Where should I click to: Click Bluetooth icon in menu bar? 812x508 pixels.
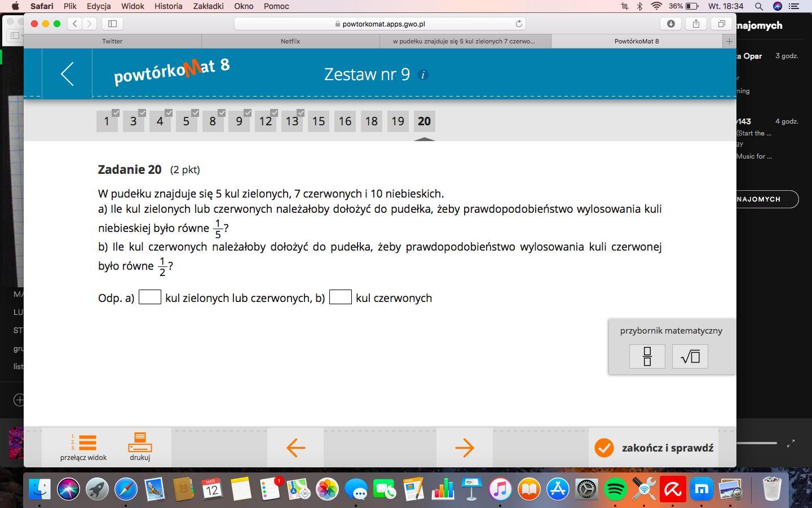640,6
